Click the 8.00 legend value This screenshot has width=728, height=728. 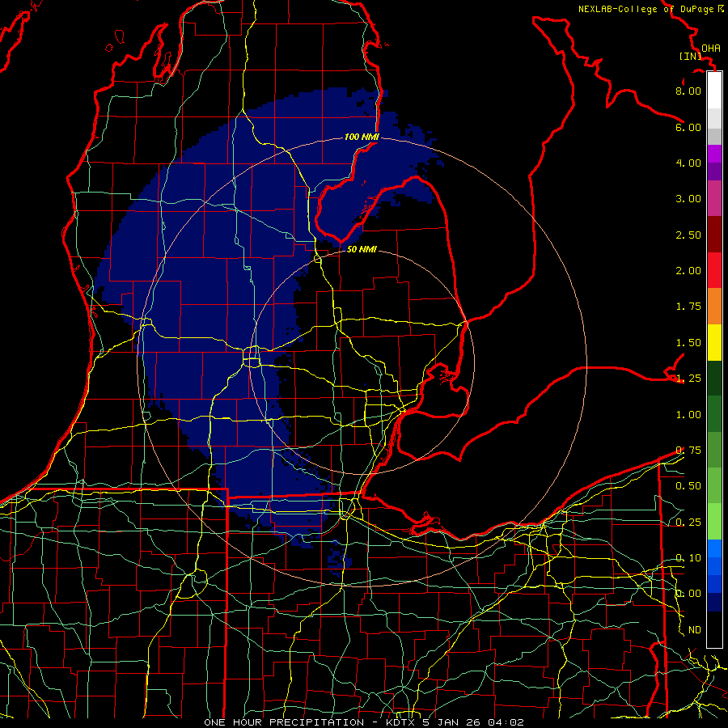click(x=688, y=91)
